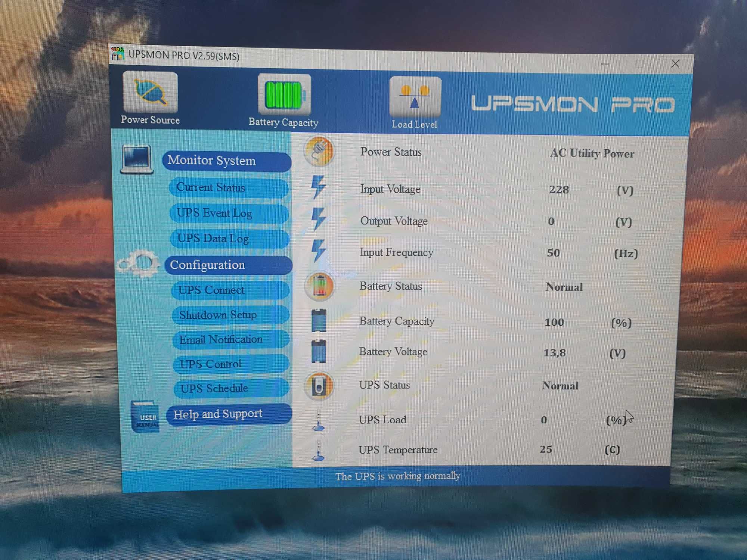The height and width of the screenshot is (560, 747).
Task: Click the Input Voltage lightning icon
Action: pos(318,187)
